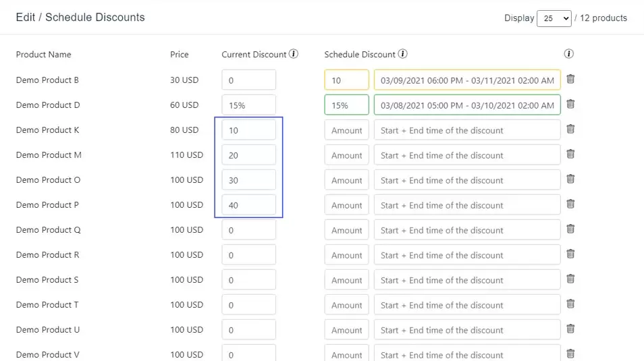Set start/end time for Demo Product S
644x361 pixels.
tap(467, 280)
